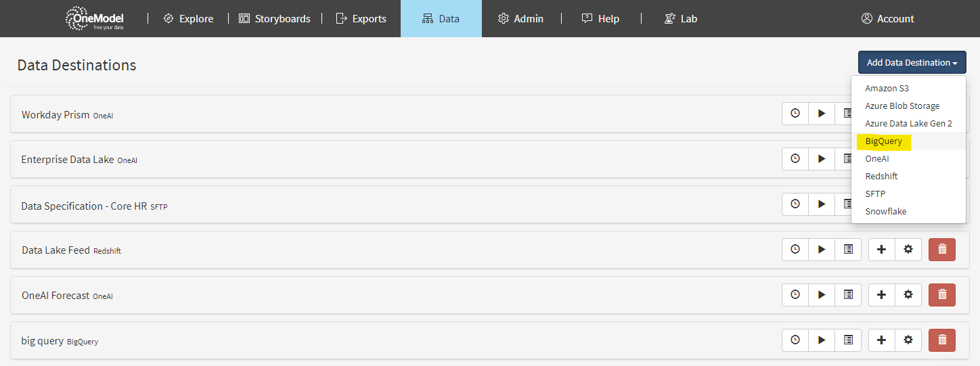The height and width of the screenshot is (366, 980).
Task: Run the Enterprise Data Lake destination
Action: tap(822, 159)
